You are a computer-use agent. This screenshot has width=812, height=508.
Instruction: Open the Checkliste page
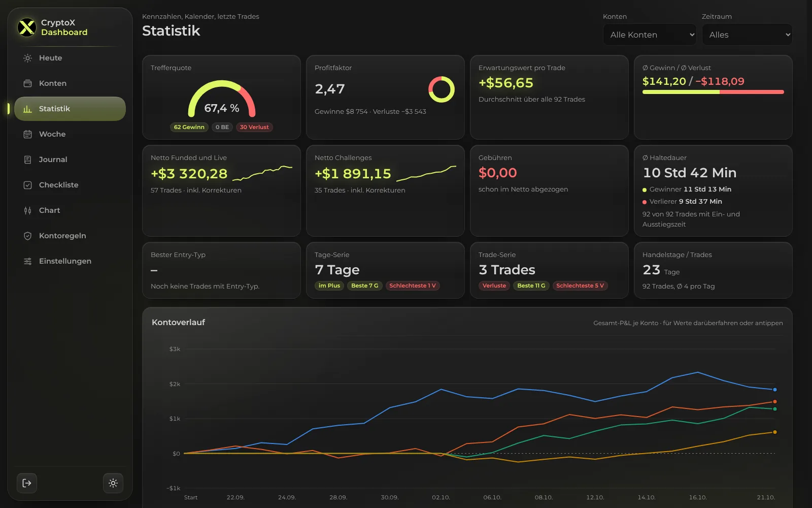pyautogui.click(x=70, y=185)
